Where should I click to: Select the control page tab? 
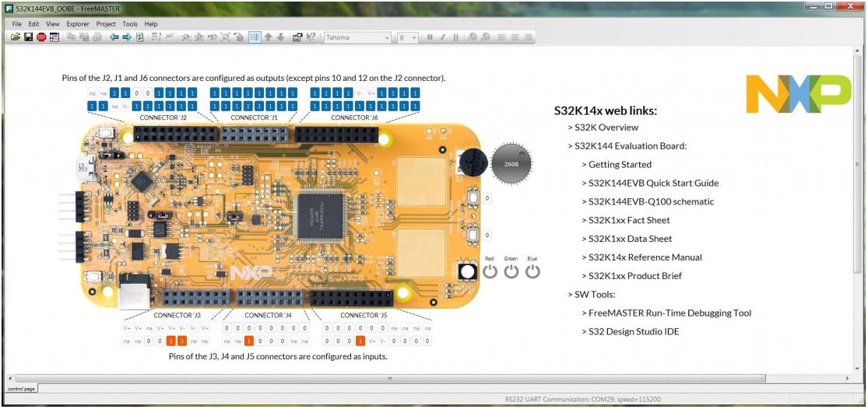(x=20, y=388)
